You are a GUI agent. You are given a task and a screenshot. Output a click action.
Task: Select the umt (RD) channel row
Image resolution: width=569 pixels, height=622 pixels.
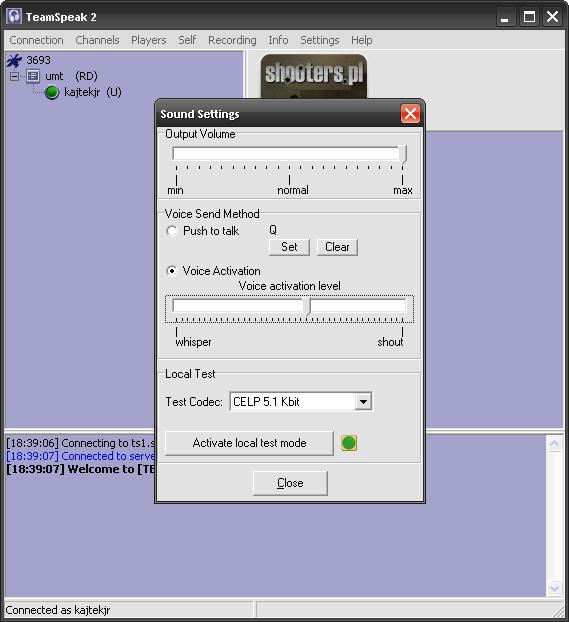coord(71,76)
